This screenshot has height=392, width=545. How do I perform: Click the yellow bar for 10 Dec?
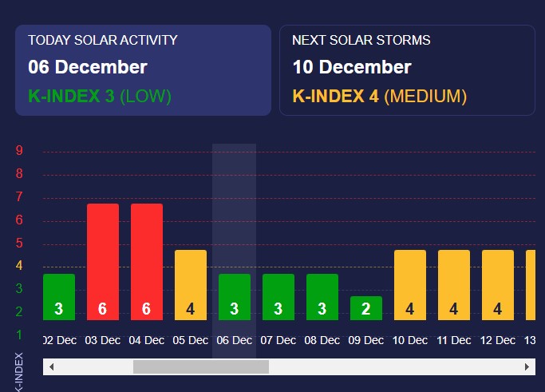(x=410, y=285)
